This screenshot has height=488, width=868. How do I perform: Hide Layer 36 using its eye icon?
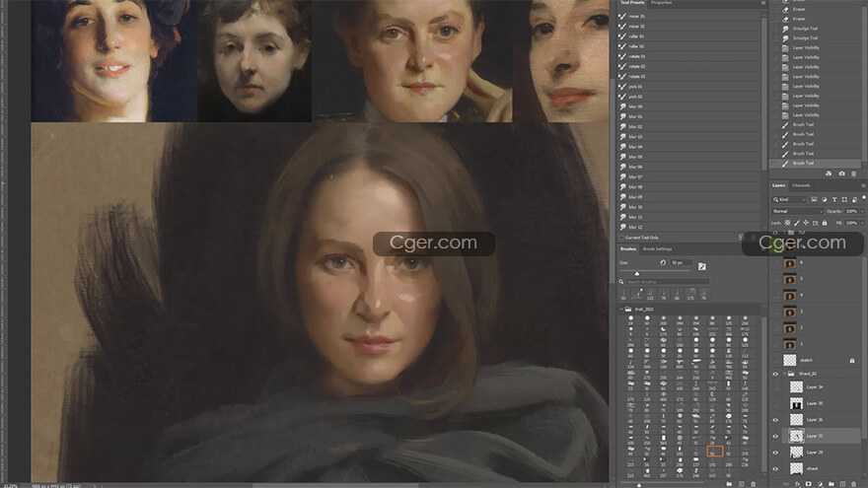click(775, 420)
